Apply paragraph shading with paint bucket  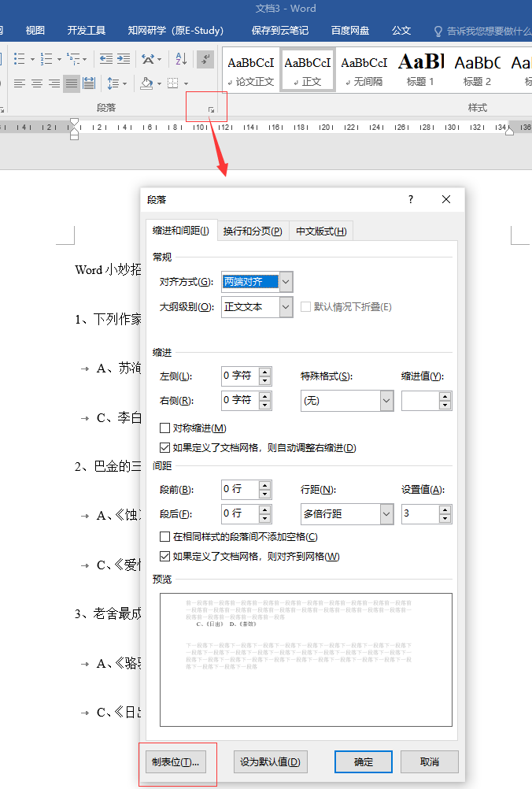(x=146, y=83)
